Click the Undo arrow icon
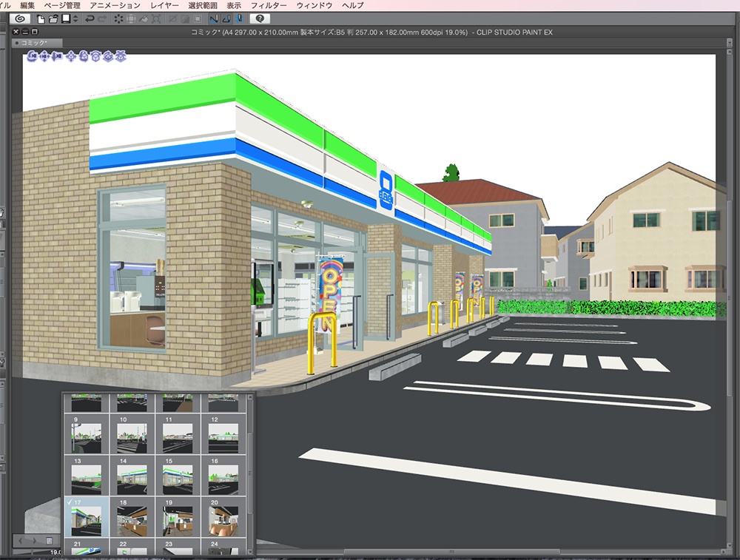Screen dimensions: 740x560 coord(90,19)
